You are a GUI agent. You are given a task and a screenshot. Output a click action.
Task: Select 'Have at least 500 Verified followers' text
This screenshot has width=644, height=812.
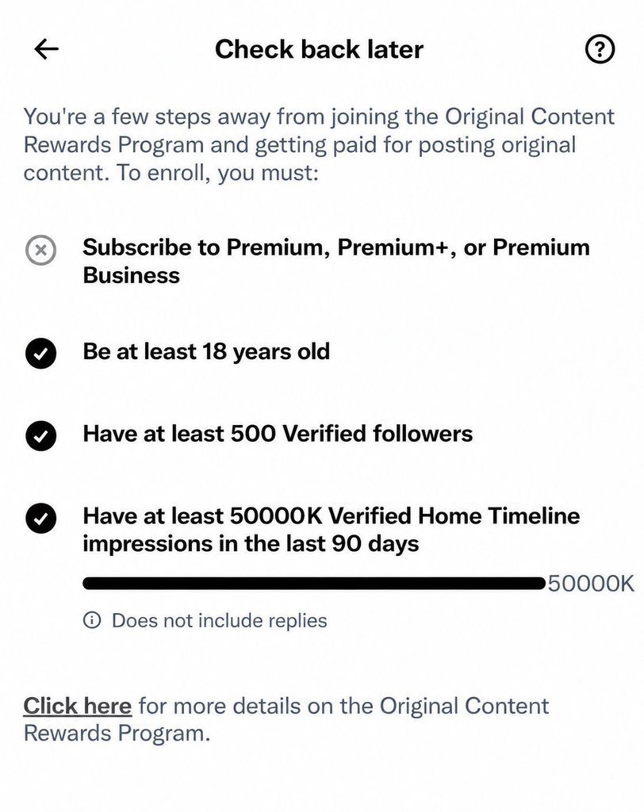point(278,434)
